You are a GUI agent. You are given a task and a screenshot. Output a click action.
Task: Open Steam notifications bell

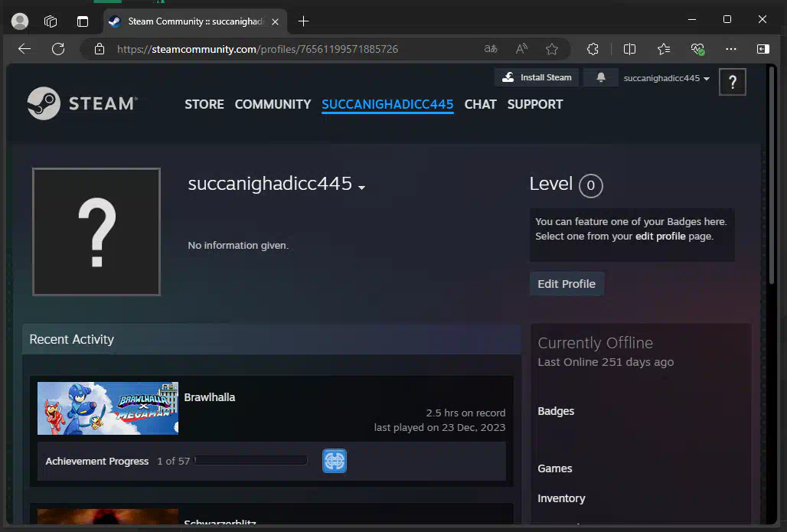click(x=601, y=77)
